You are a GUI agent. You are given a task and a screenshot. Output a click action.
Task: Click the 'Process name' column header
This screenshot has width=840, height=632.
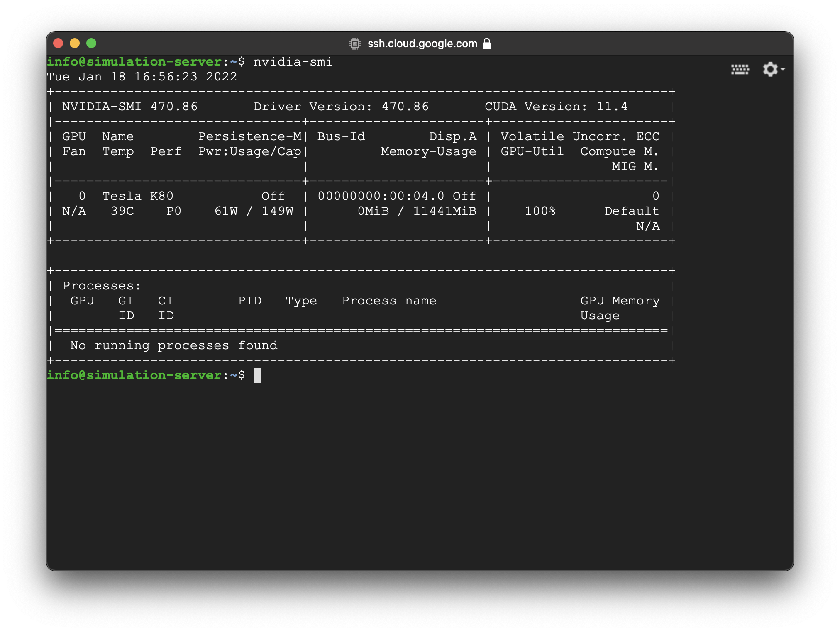(x=389, y=301)
